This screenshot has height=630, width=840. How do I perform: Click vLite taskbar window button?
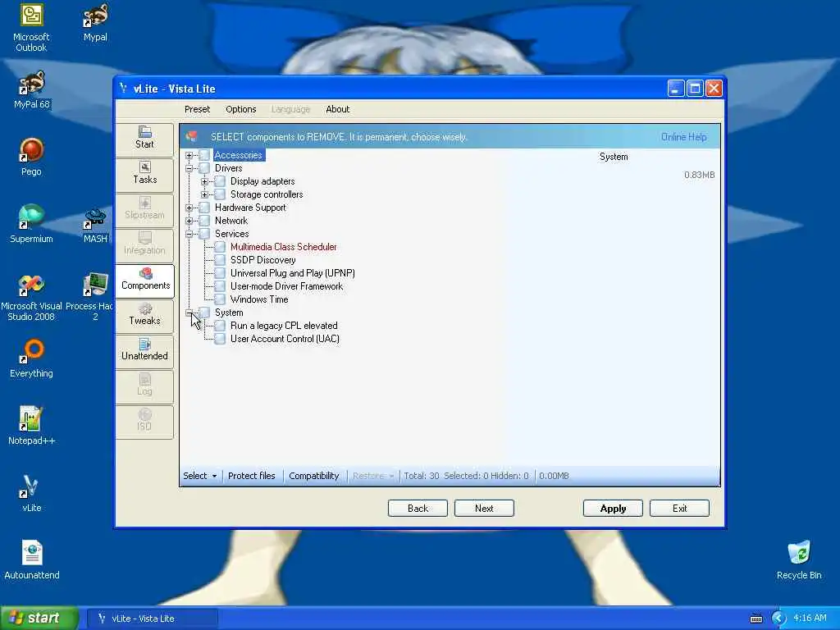click(x=152, y=619)
